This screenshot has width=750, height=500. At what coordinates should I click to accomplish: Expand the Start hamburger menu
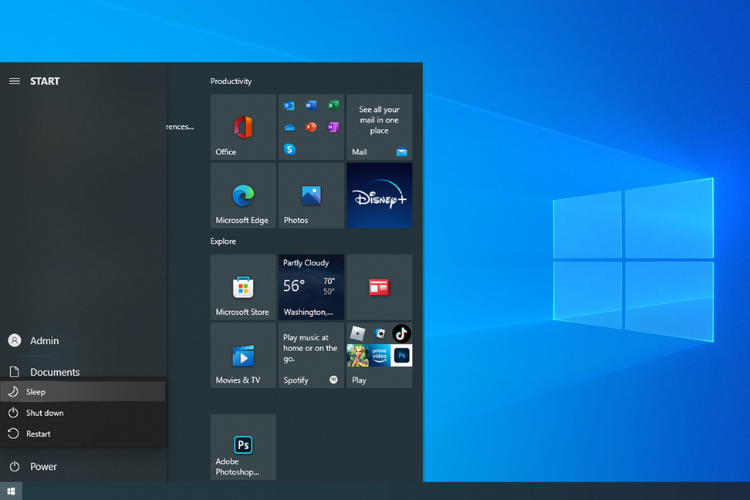point(14,81)
